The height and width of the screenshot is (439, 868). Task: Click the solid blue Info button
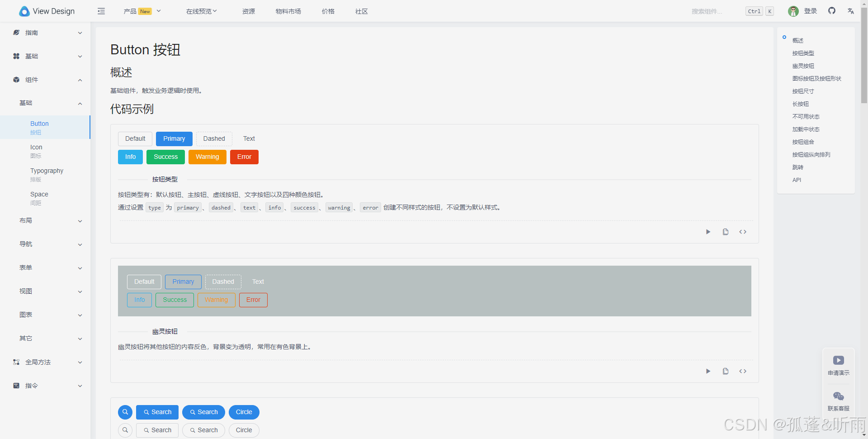point(130,157)
